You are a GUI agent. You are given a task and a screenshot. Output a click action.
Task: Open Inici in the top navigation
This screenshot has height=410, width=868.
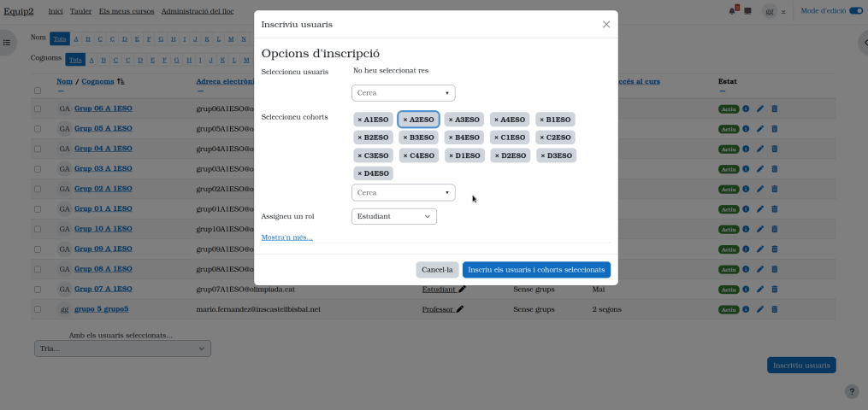coord(56,11)
